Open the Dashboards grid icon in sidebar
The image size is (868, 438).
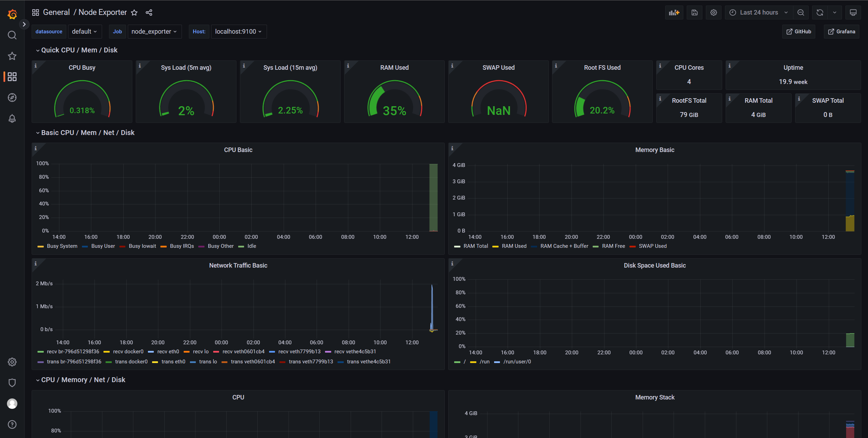click(12, 77)
